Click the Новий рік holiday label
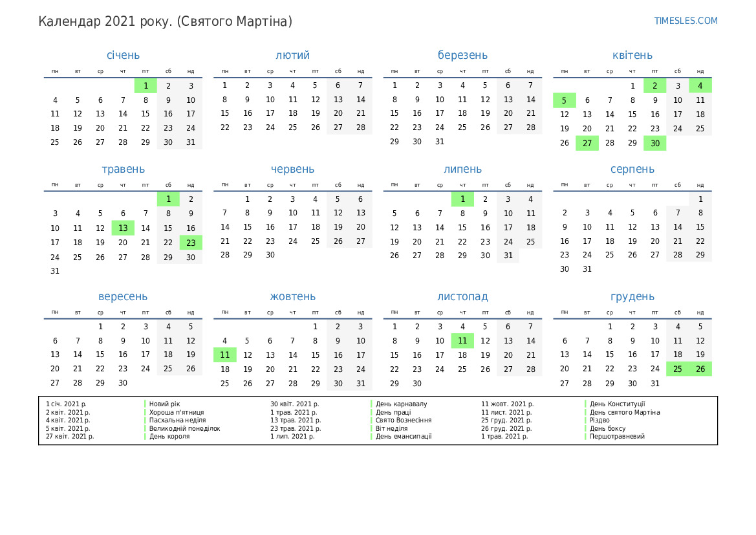This screenshot has height=535, width=756. (164, 404)
